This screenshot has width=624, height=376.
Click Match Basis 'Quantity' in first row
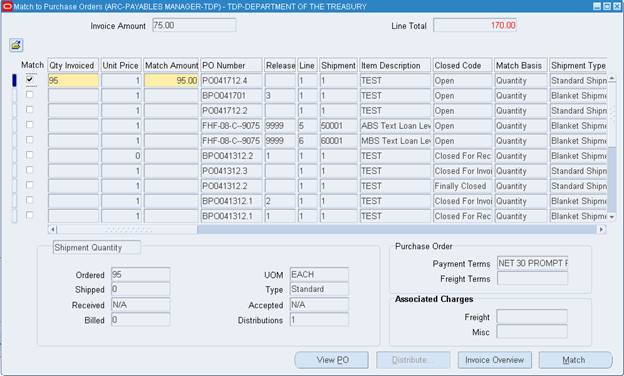(521, 81)
